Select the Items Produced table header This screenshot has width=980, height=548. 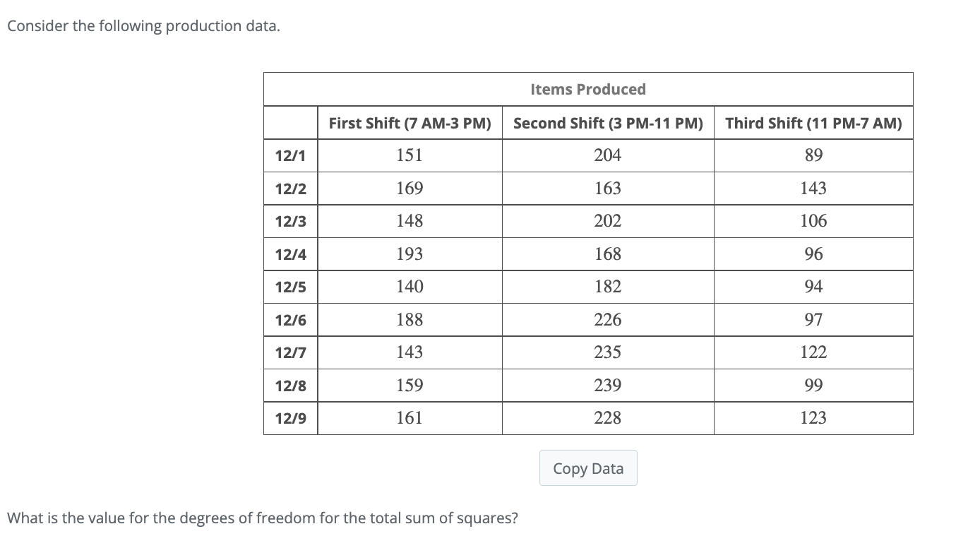587,89
